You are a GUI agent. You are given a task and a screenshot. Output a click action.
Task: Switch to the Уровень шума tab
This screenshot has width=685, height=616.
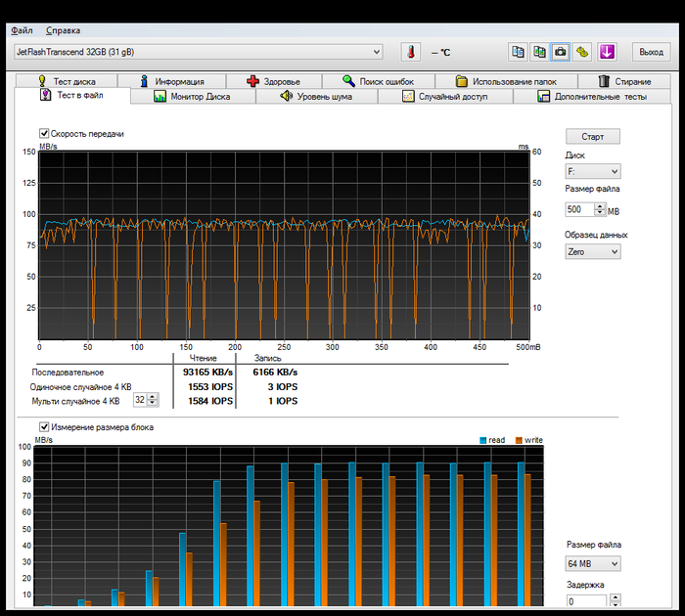coord(316,96)
